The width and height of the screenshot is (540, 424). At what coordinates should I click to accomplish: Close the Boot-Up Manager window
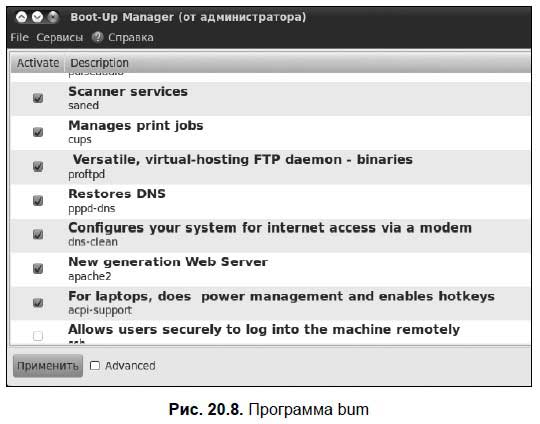point(21,17)
